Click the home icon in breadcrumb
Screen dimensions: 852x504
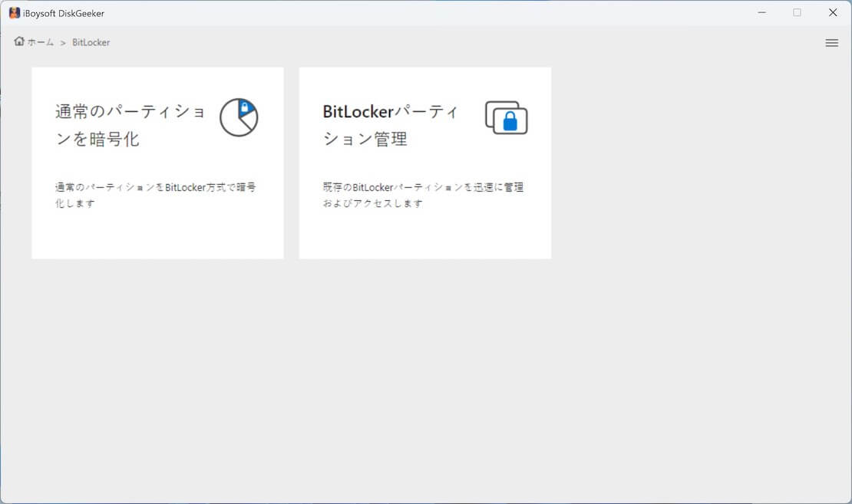tap(19, 41)
